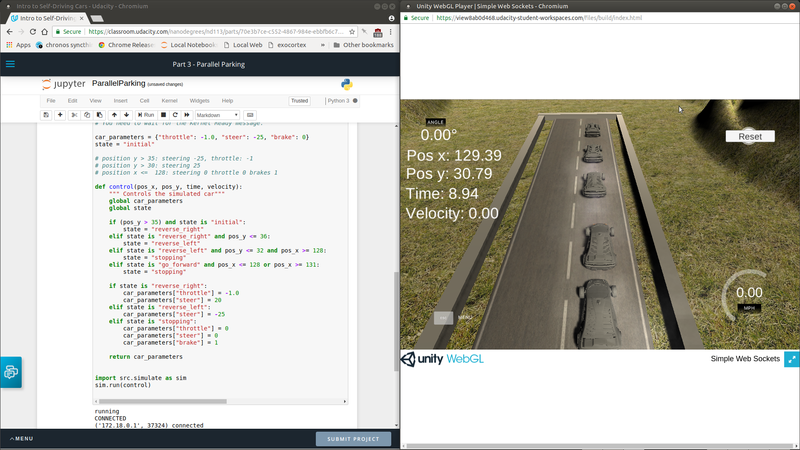800x450 pixels.
Task: Paste cells below in the Jupyter toolbar
Action: click(99, 115)
